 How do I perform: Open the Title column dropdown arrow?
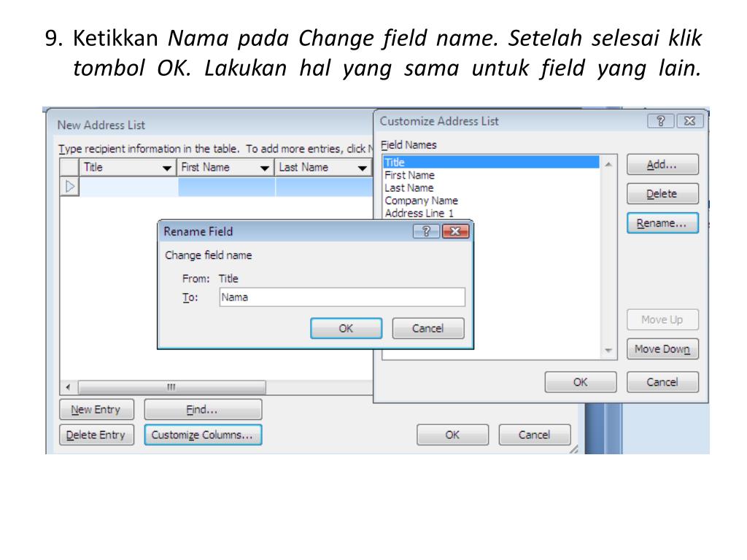[x=167, y=168]
